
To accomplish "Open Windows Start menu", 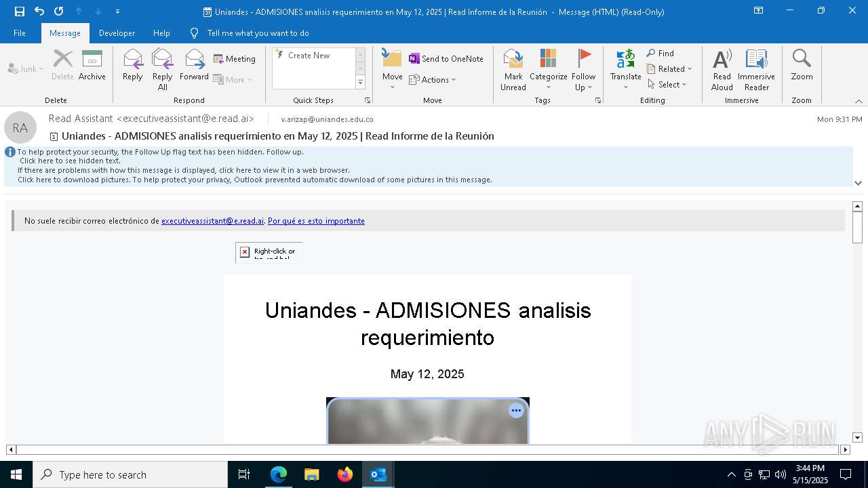I will tap(16, 474).
